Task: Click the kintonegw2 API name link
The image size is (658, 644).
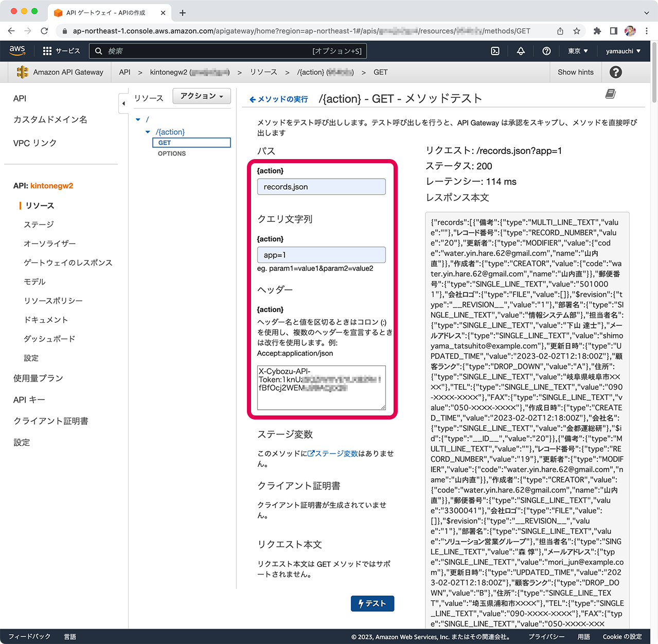Action: 51,186
